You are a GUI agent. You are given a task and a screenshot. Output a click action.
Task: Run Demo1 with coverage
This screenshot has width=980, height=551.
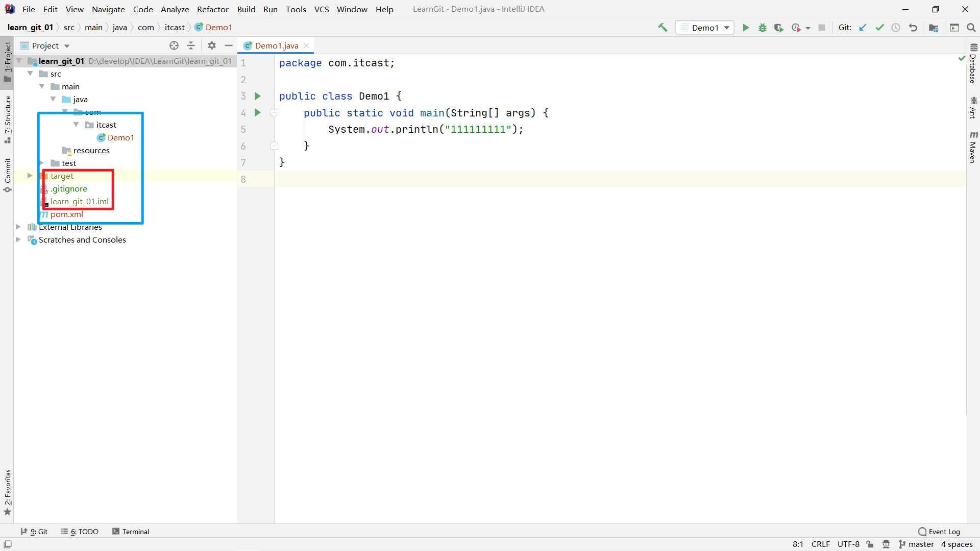click(x=779, y=28)
